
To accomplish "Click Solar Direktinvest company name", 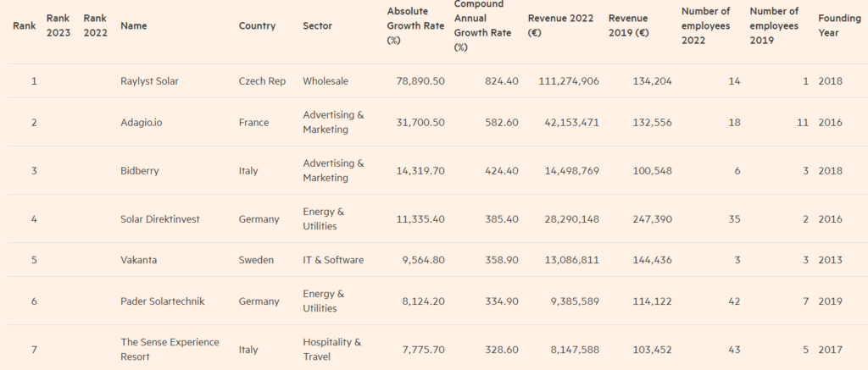I will pos(160,219).
